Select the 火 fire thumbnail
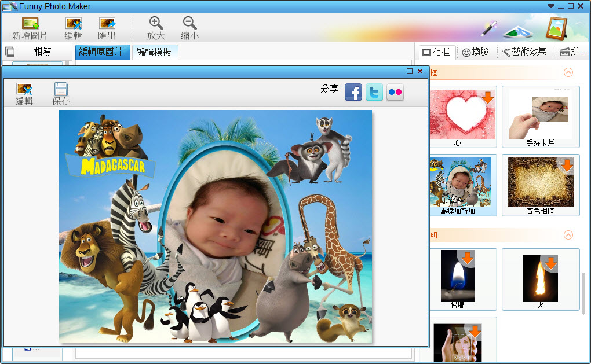 (541, 278)
